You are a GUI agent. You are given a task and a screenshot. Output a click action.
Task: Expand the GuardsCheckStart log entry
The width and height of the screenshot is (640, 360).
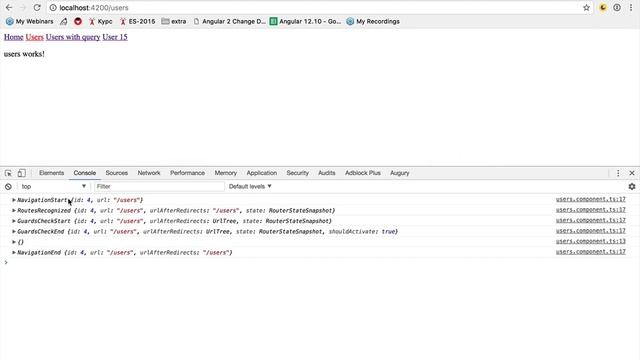coord(14,221)
